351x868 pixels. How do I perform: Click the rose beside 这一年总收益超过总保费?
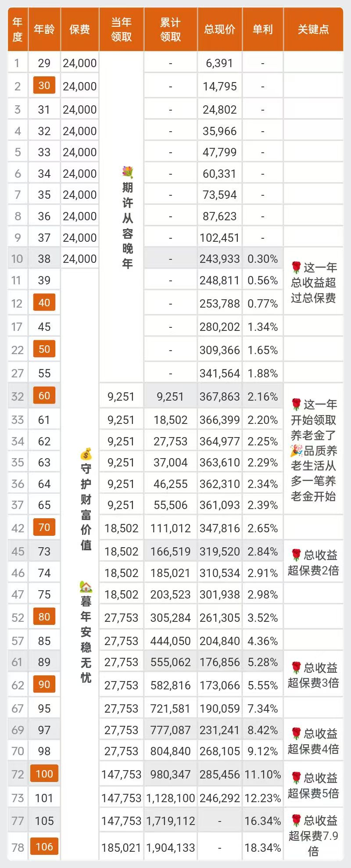[297, 267]
